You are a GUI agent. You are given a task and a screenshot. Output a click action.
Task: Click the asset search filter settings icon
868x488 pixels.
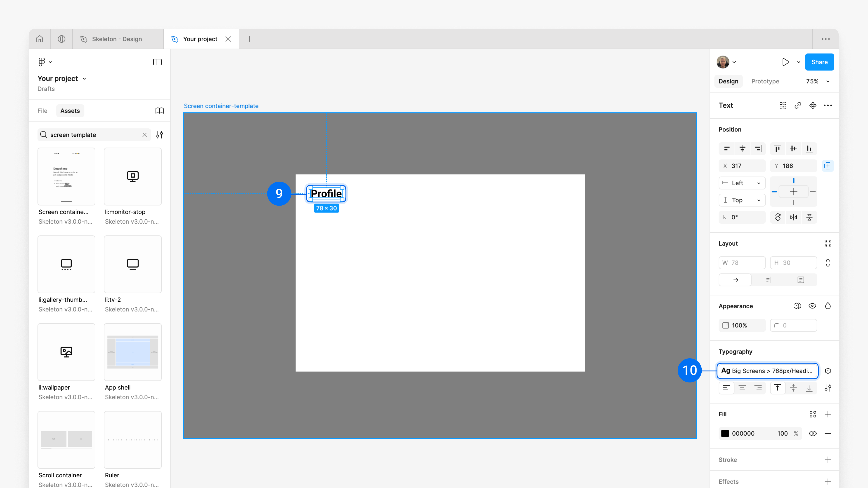[x=159, y=135]
